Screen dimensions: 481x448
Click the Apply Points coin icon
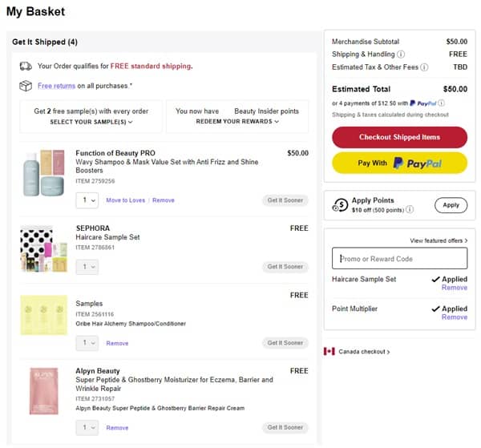340,205
